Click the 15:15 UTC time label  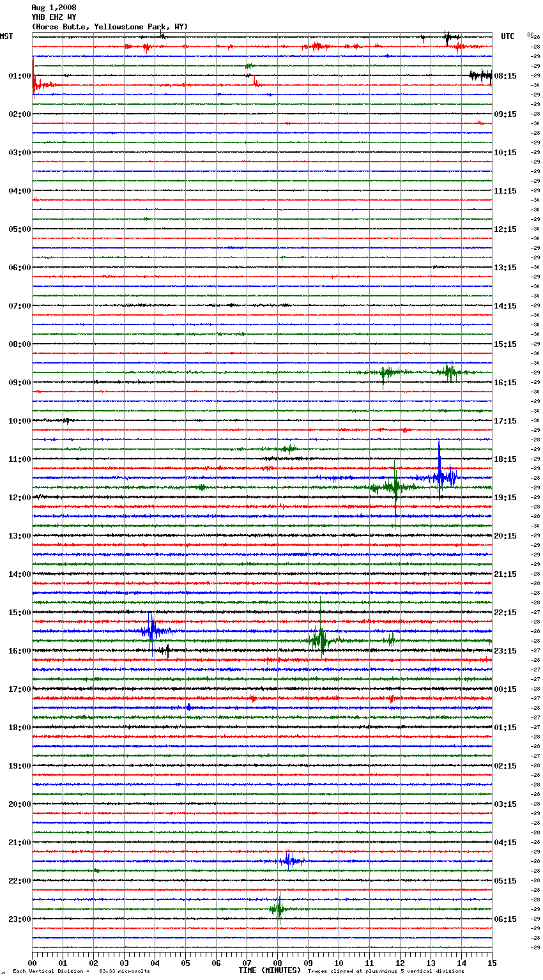coord(505,344)
